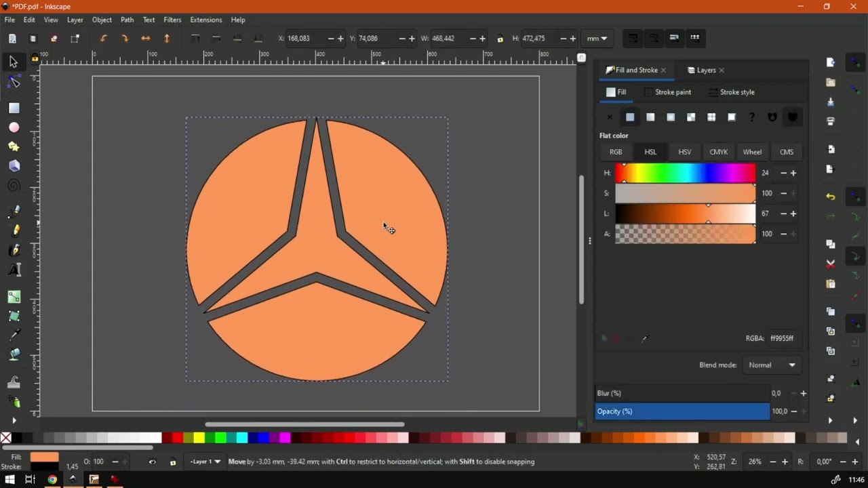Image resolution: width=868 pixels, height=488 pixels.
Task: Set fill to No paint (X)
Action: 610,117
